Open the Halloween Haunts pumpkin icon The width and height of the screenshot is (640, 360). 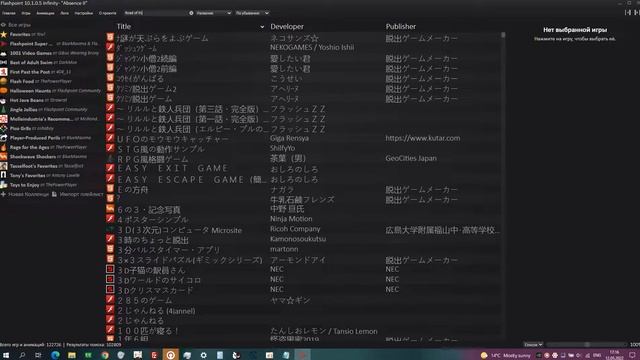(4, 91)
